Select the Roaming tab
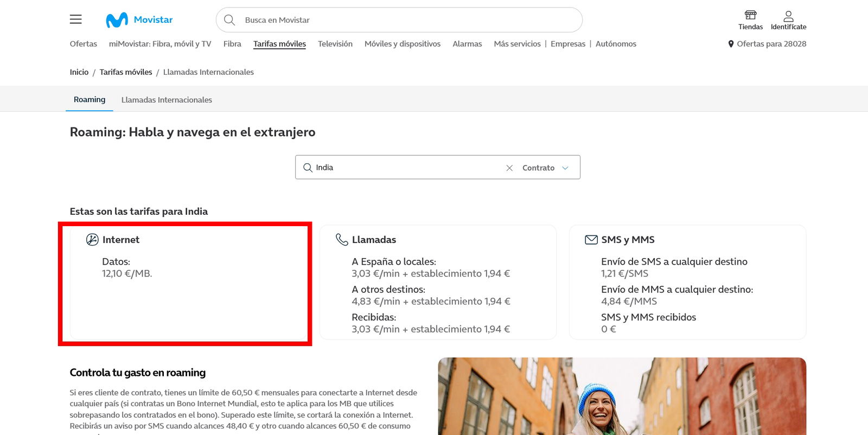This screenshot has height=435, width=868. [90, 100]
